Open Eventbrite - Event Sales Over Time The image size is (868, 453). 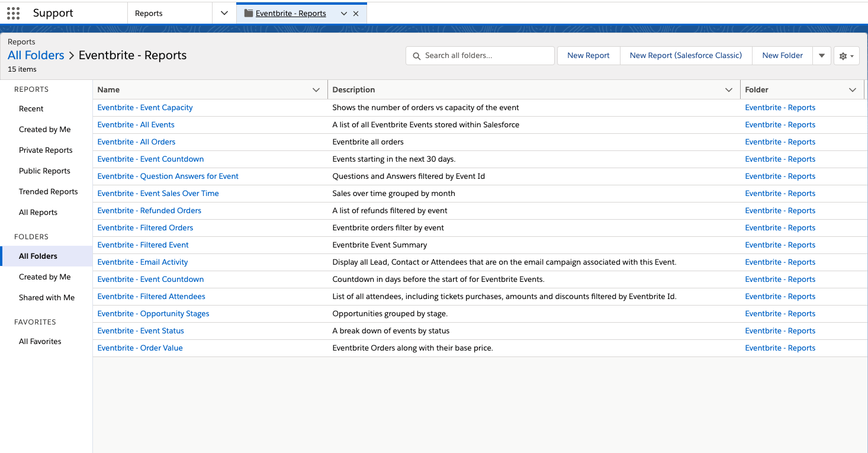pos(158,194)
